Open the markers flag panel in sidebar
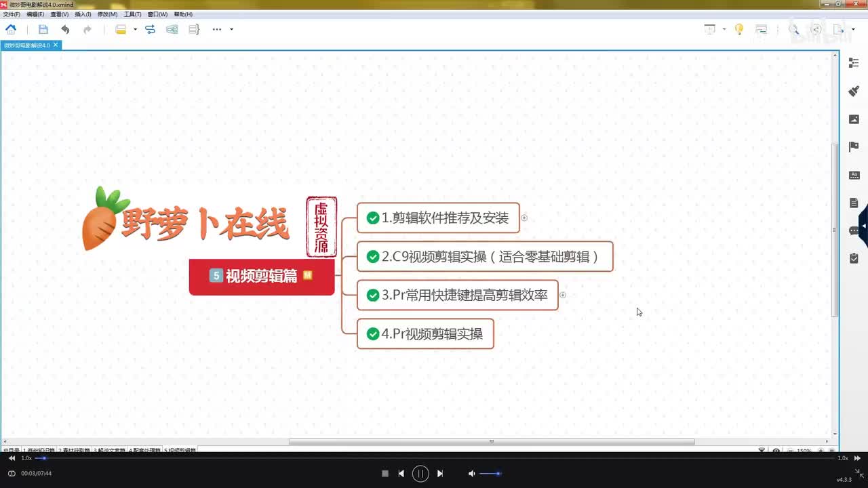Screen dimensions: 868x488 click(x=854, y=147)
